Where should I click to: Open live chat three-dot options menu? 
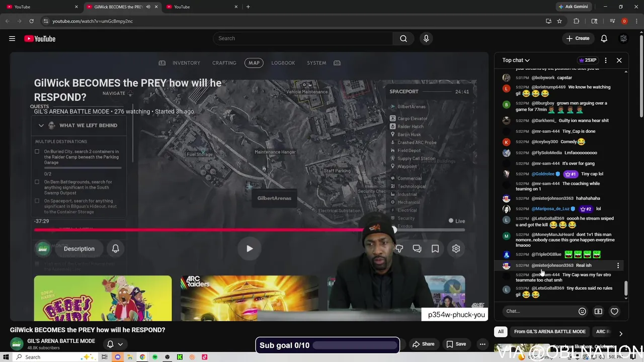(606, 60)
